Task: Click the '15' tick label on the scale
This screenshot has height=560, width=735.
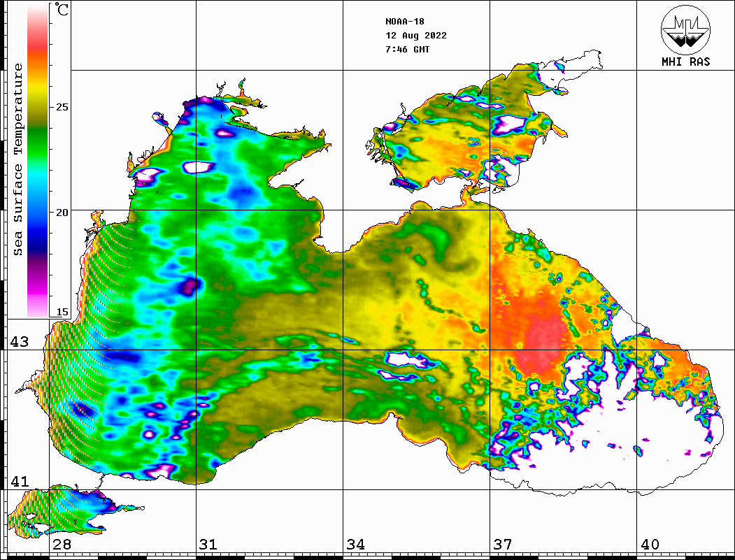Action: click(62, 312)
